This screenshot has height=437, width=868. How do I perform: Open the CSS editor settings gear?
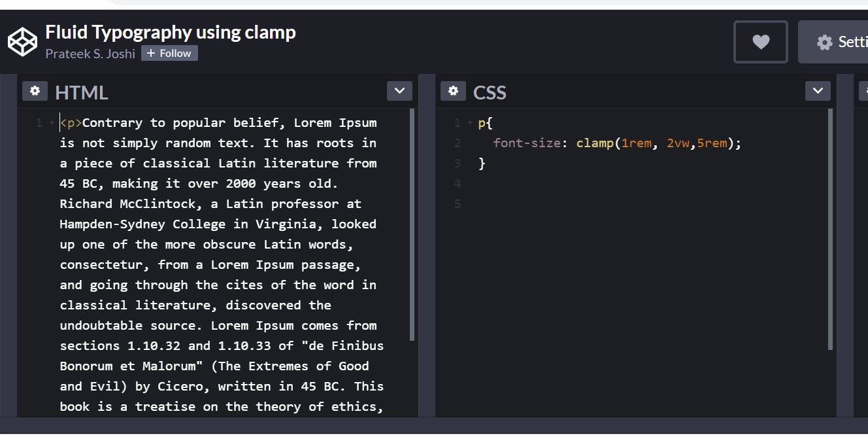(453, 91)
